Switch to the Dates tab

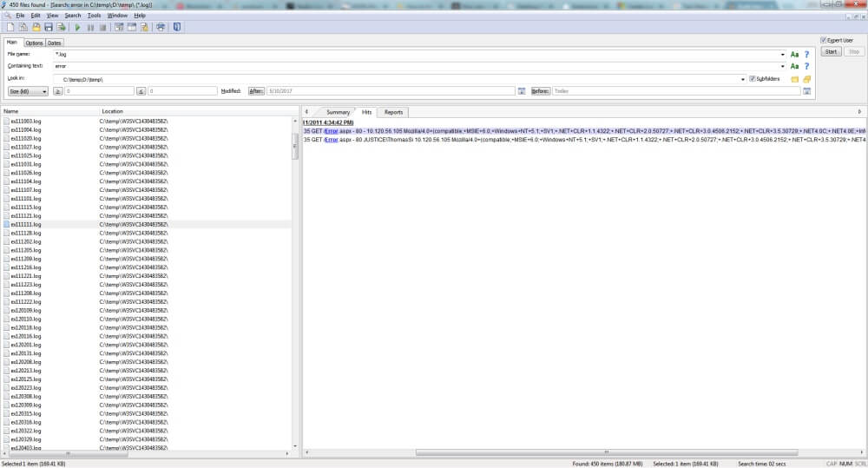pyautogui.click(x=54, y=43)
